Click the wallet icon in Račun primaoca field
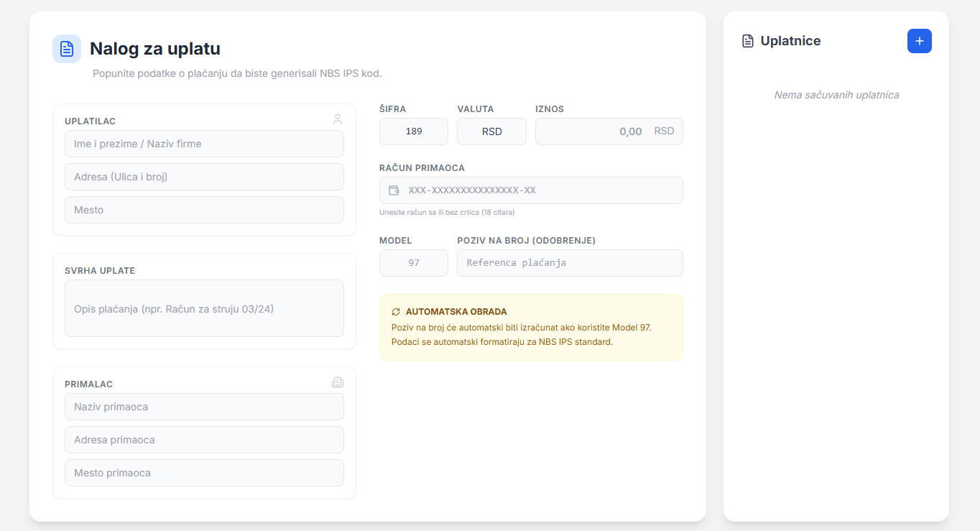This screenshot has height=531, width=980. 394,190
